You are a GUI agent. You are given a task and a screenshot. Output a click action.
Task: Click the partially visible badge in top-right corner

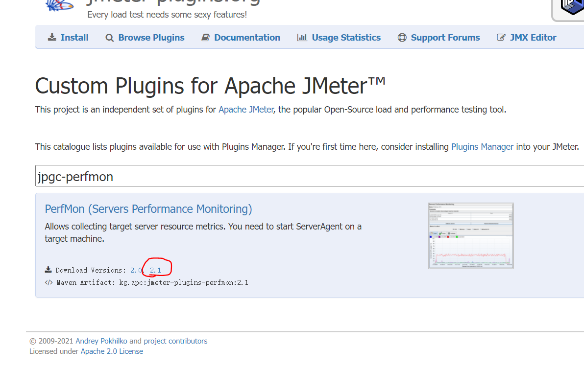pyautogui.click(x=568, y=10)
